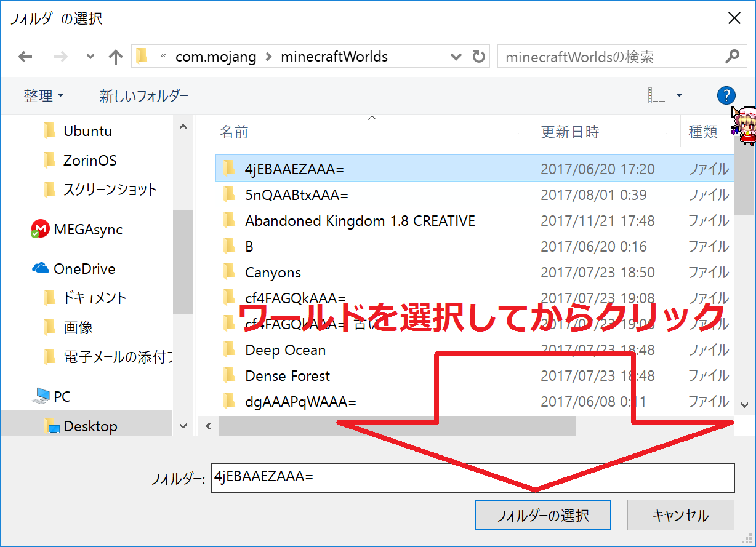756x547 pixels.
Task: Sort by the 種類 column header
Action: 703,132
